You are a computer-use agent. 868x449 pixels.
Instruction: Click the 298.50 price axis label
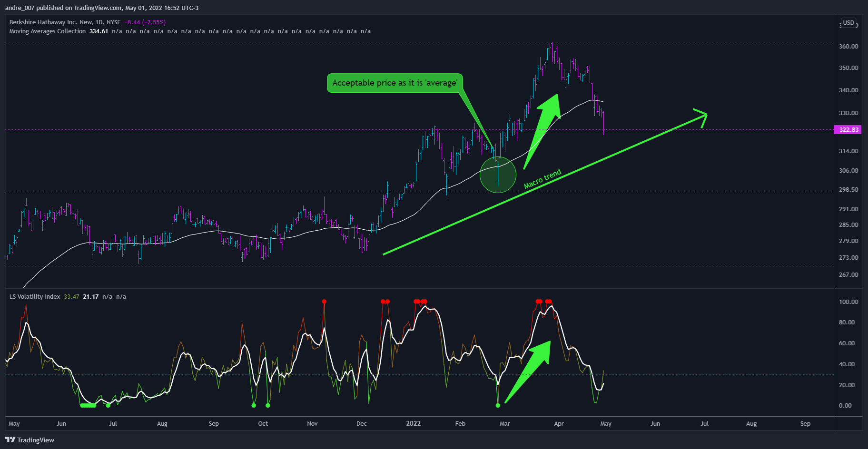(848, 190)
